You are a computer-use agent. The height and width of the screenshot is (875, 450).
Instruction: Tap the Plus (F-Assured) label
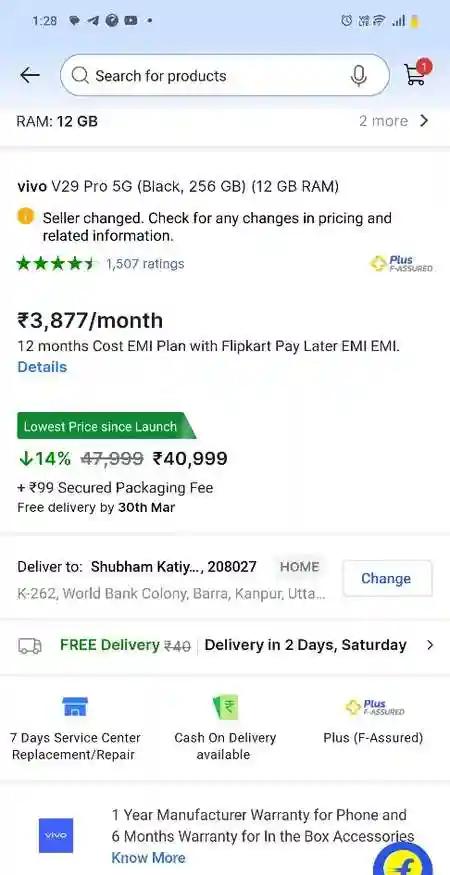point(374,738)
